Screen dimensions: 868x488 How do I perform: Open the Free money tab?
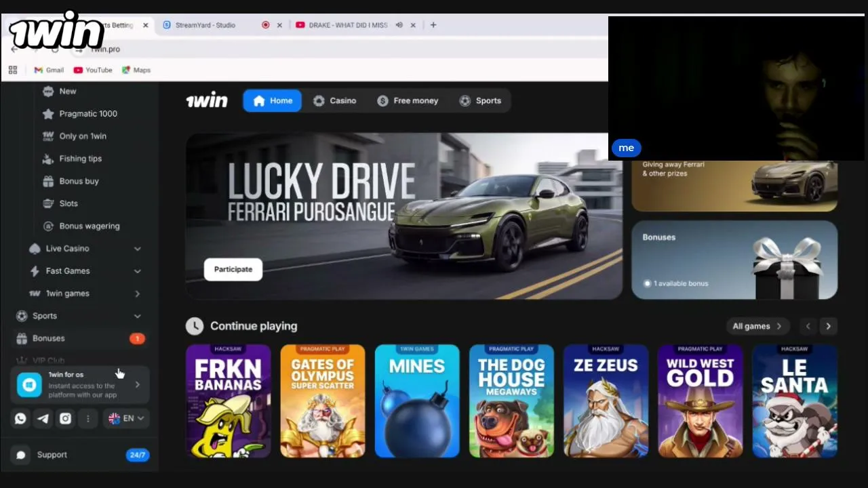point(408,100)
